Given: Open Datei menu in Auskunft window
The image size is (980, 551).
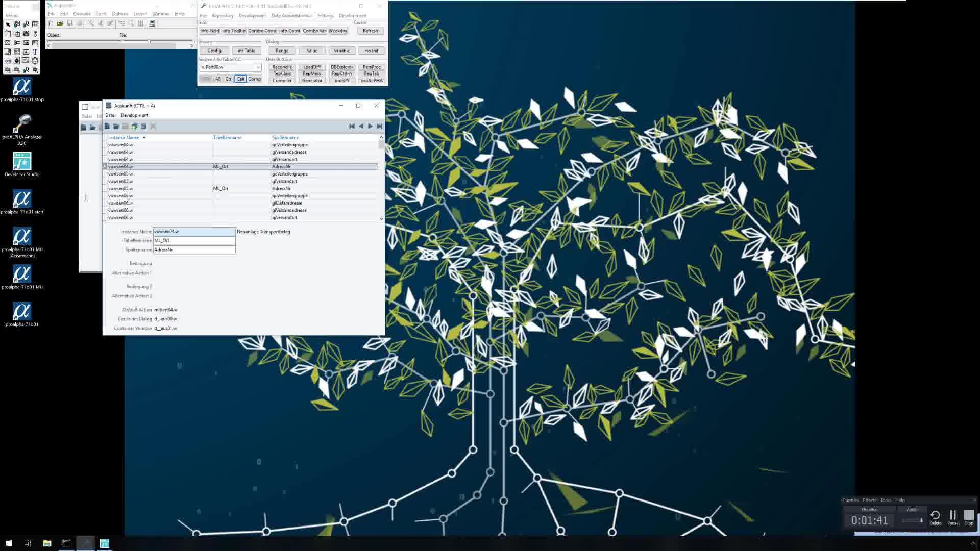Looking at the screenshot, I should (110, 115).
